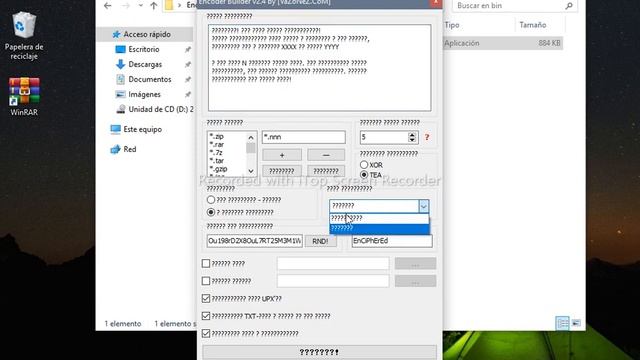
Task: Select Unidad de CD (D:) in the sidebar
Action: click(x=161, y=109)
